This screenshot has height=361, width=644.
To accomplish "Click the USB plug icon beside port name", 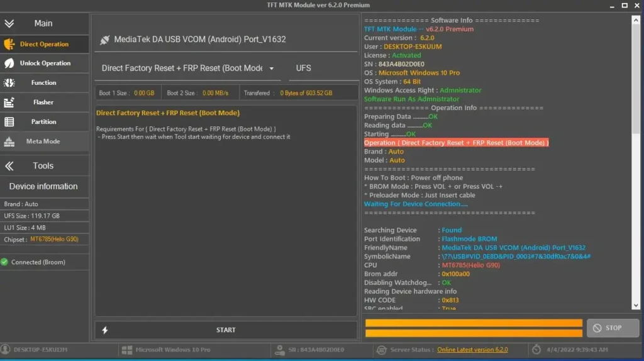I will tap(105, 40).
